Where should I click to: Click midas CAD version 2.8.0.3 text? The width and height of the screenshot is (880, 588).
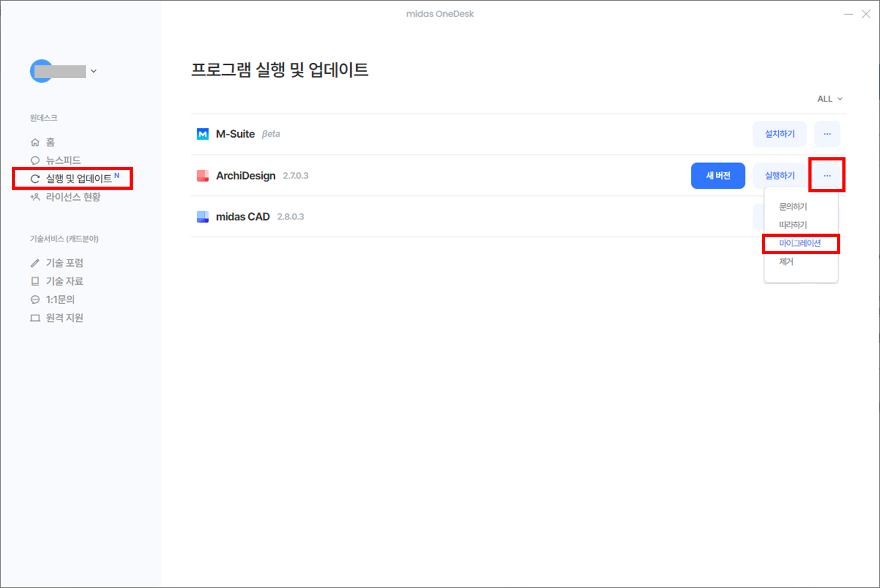(x=291, y=217)
